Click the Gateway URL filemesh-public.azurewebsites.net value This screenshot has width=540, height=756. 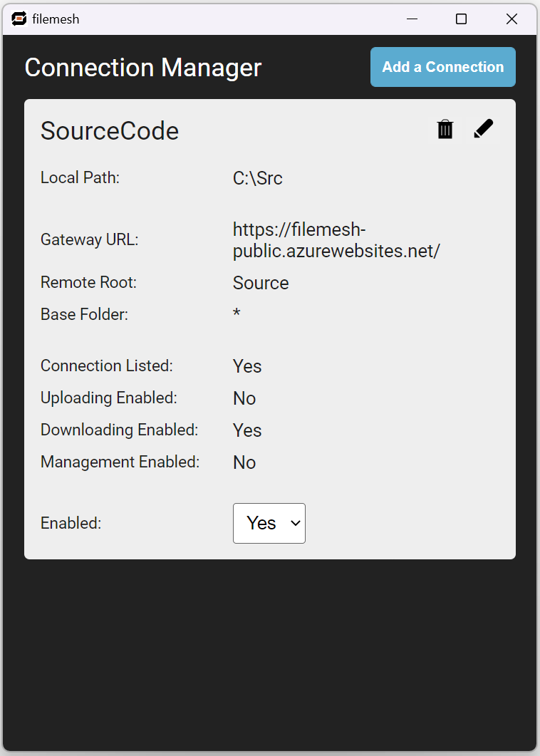(336, 240)
